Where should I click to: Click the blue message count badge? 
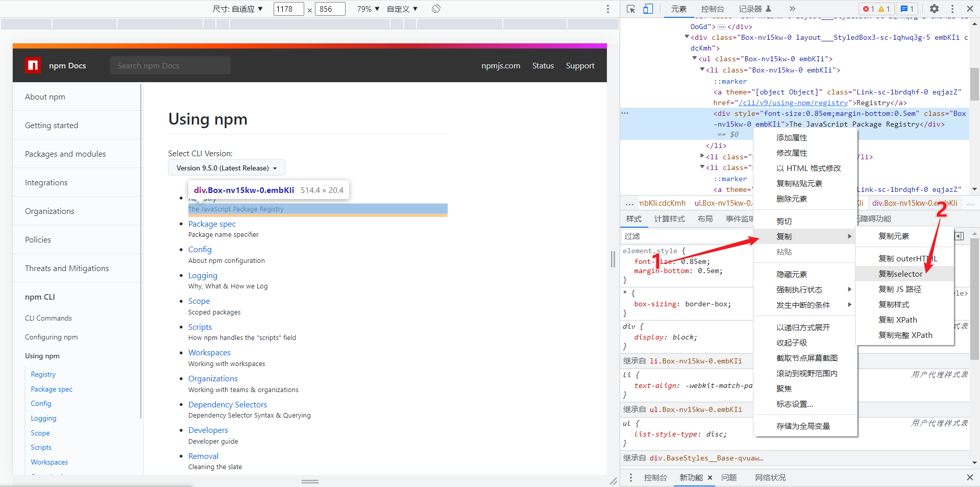[x=907, y=9]
